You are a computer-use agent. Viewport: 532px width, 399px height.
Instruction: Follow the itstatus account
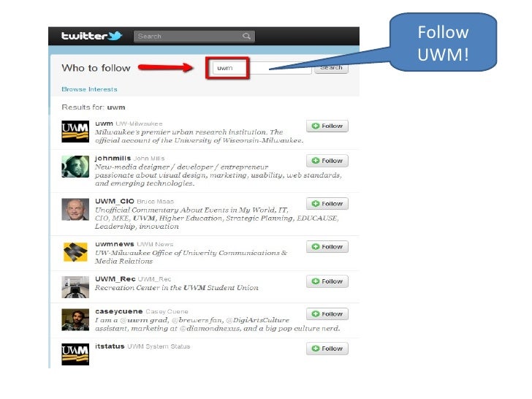(327, 349)
